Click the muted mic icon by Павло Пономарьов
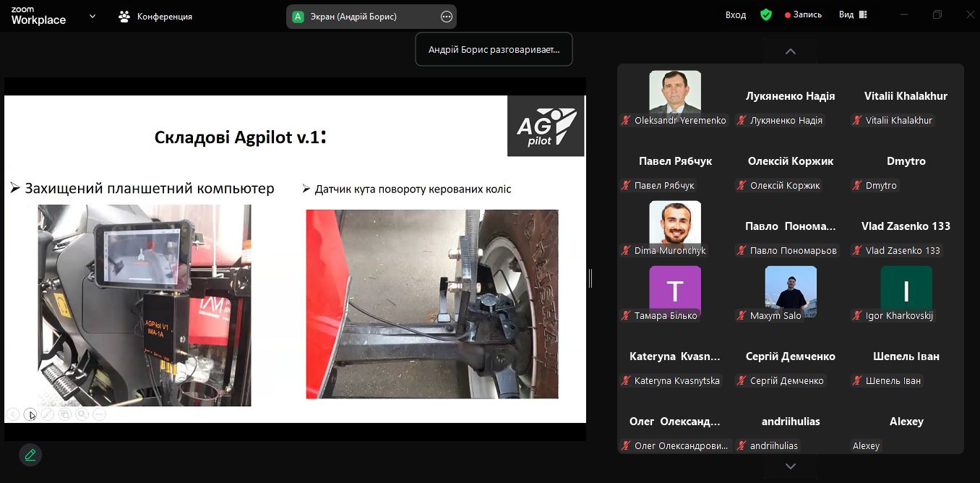This screenshot has height=483, width=980. point(742,251)
